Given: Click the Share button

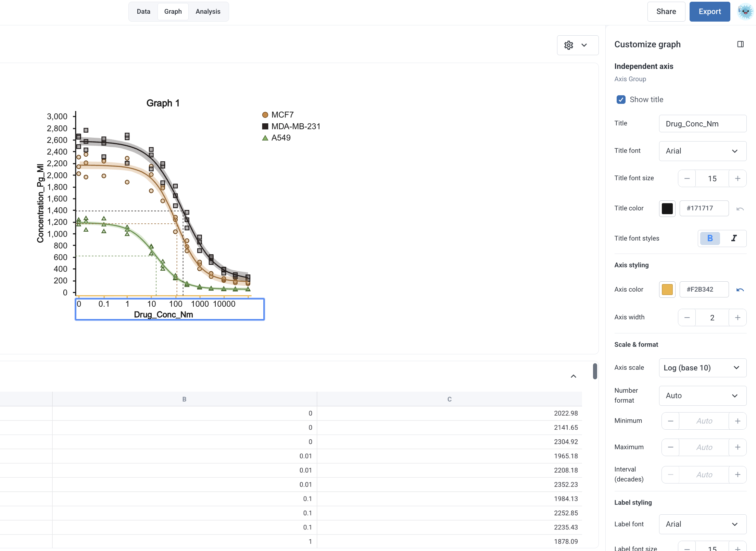Looking at the screenshot, I should (666, 12).
